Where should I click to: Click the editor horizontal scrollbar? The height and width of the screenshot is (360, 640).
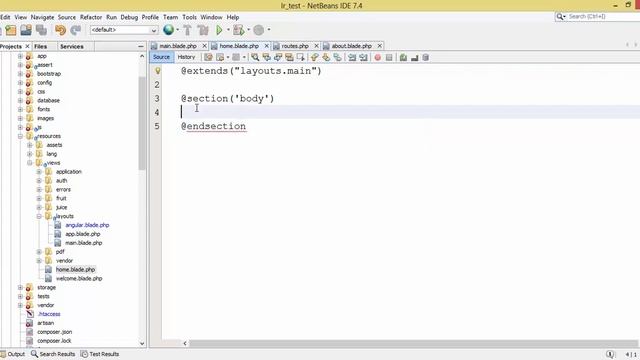[413, 344]
